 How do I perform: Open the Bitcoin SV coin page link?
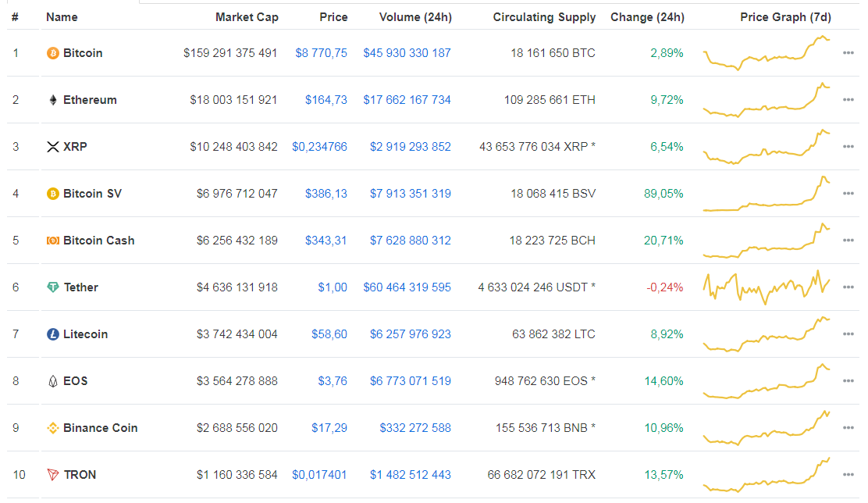[x=92, y=194]
